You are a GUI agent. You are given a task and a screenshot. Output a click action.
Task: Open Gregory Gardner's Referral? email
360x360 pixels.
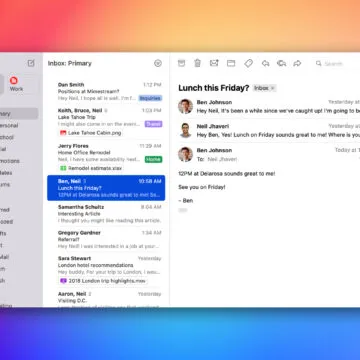pos(106,239)
